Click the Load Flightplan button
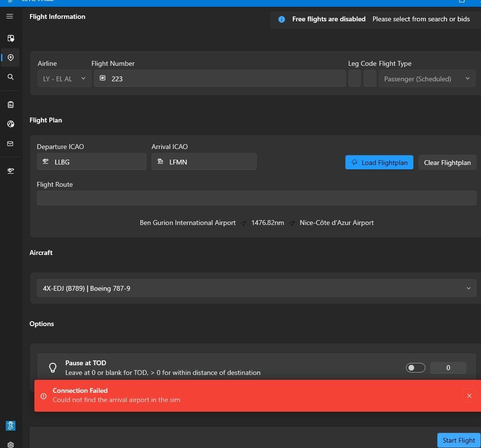 (x=379, y=163)
